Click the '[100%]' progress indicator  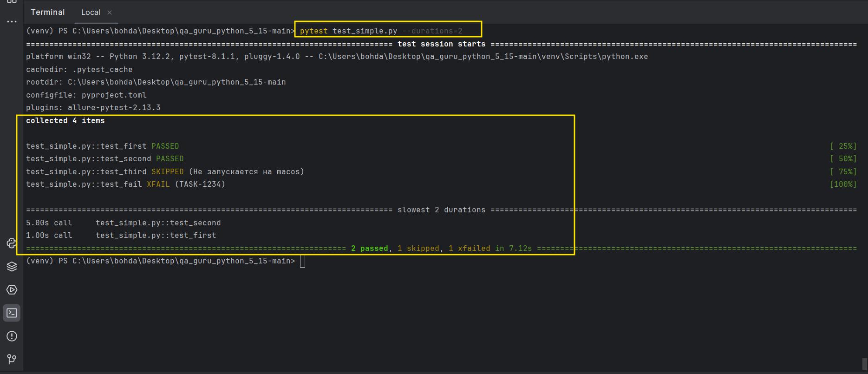click(x=843, y=184)
